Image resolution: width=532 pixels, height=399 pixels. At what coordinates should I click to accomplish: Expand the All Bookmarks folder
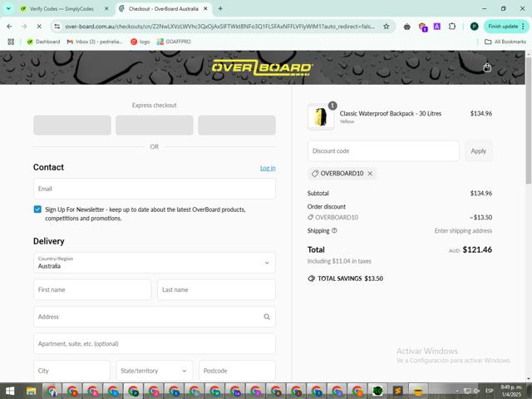click(x=505, y=42)
